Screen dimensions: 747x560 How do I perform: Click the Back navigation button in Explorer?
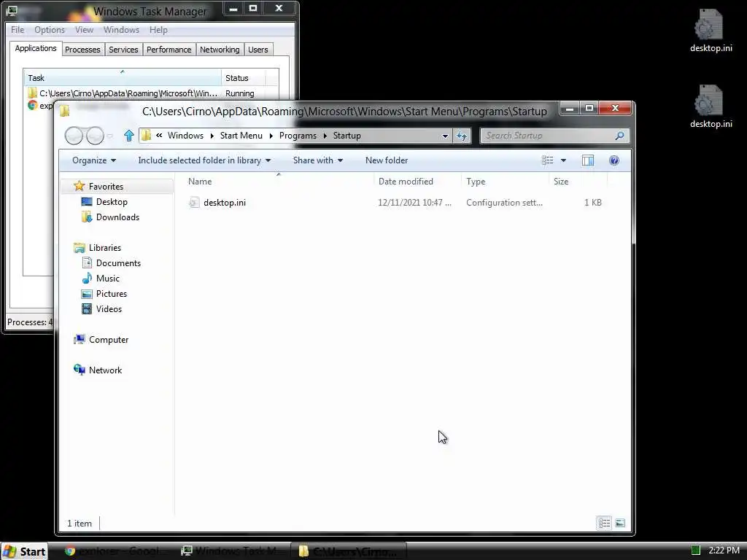(74, 136)
